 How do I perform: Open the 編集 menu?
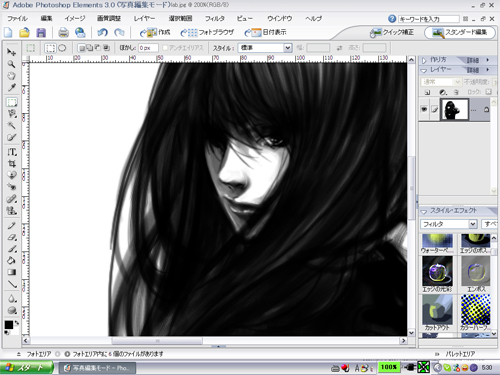pos(46,19)
